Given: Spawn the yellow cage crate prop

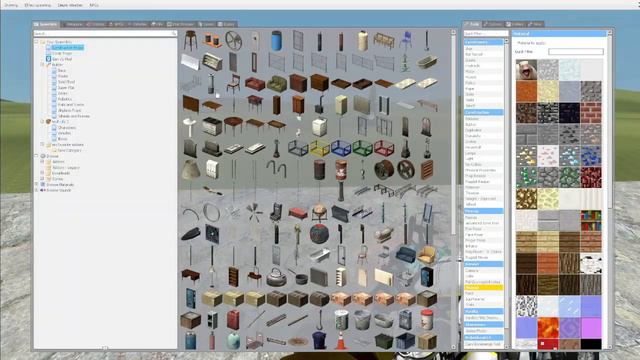Looking at the screenshot, I should pos(319,148).
